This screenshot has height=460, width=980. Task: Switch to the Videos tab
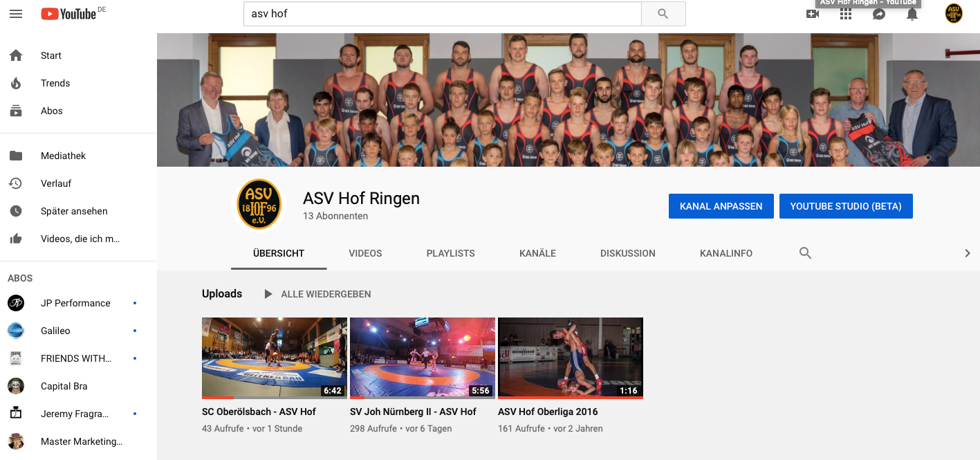coord(365,253)
